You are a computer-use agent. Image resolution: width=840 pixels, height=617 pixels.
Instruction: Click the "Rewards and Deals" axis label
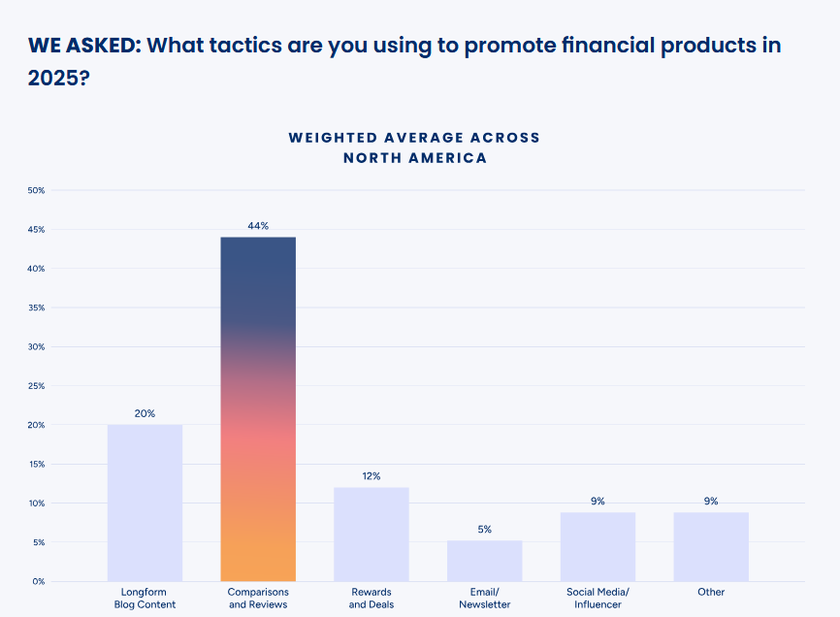(x=372, y=598)
